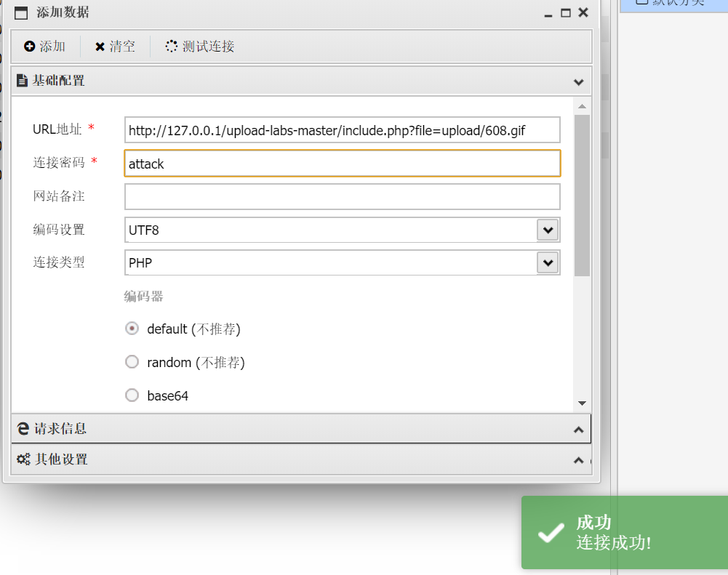Click the 基础配置 document icon
The width and height of the screenshot is (728, 575).
click(x=22, y=81)
